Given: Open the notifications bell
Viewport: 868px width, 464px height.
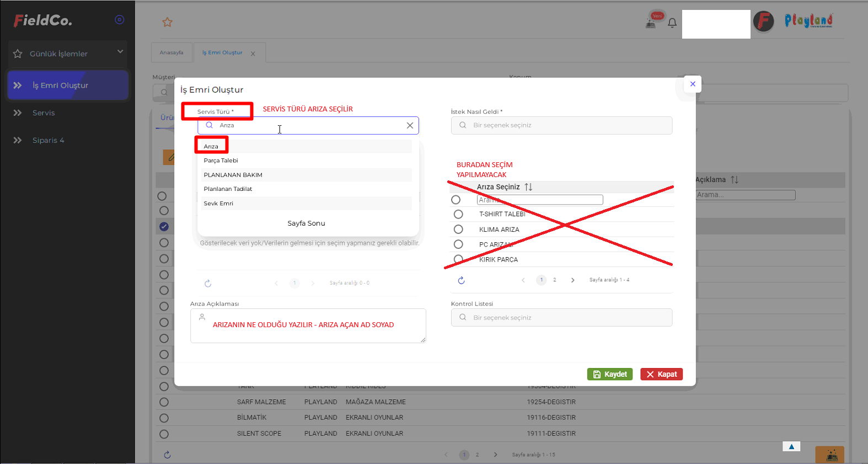Looking at the screenshot, I should point(672,23).
